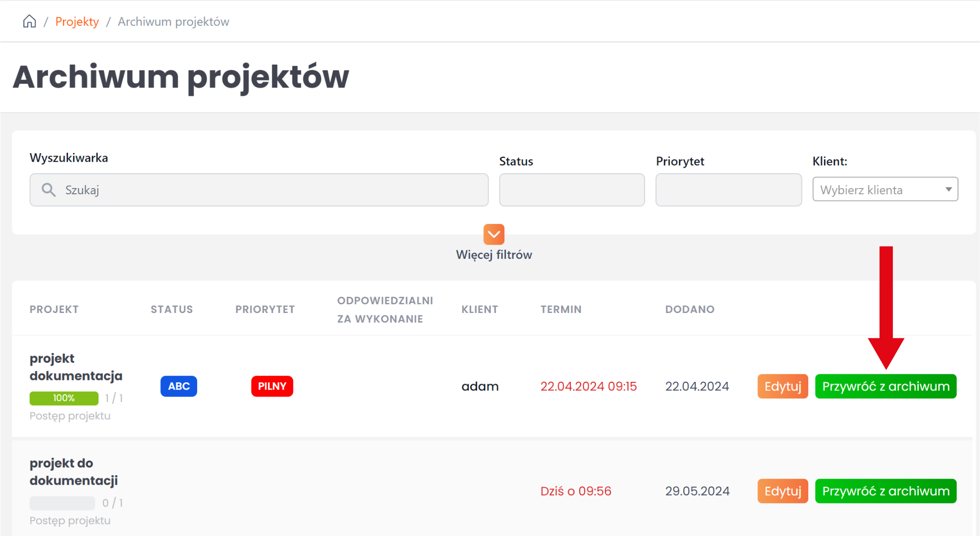Click the 100% green progress bar

64,398
